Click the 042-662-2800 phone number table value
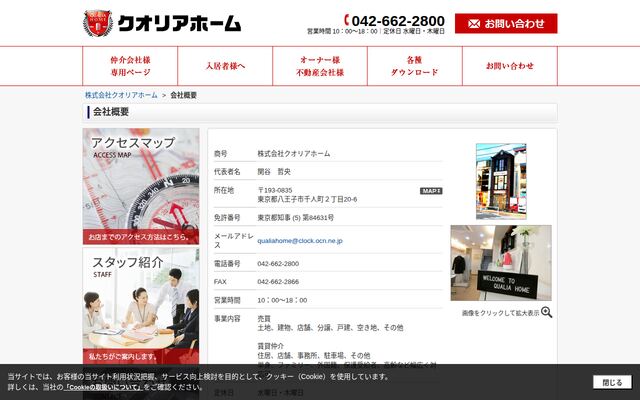The image size is (640, 400). [x=278, y=264]
